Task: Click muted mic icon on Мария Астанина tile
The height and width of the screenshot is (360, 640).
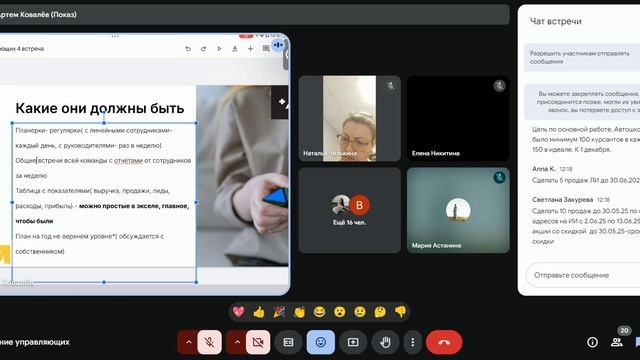Action: 499,178
